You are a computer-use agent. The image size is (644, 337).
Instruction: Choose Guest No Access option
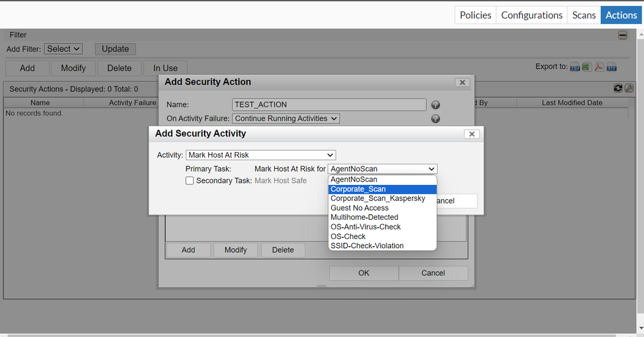(383, 208)
